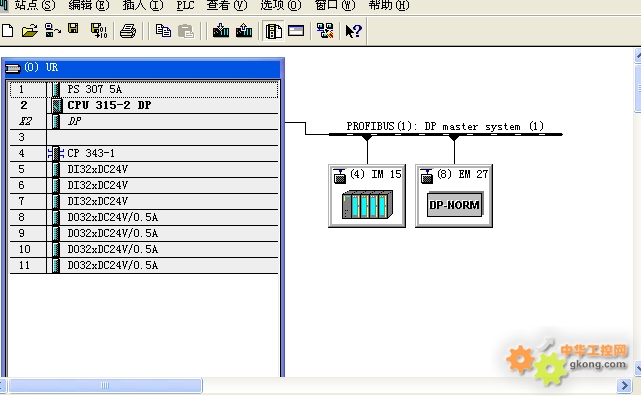Click the (4) IM 15 slave header icon

pyautogui.click(x=340, y=176)
